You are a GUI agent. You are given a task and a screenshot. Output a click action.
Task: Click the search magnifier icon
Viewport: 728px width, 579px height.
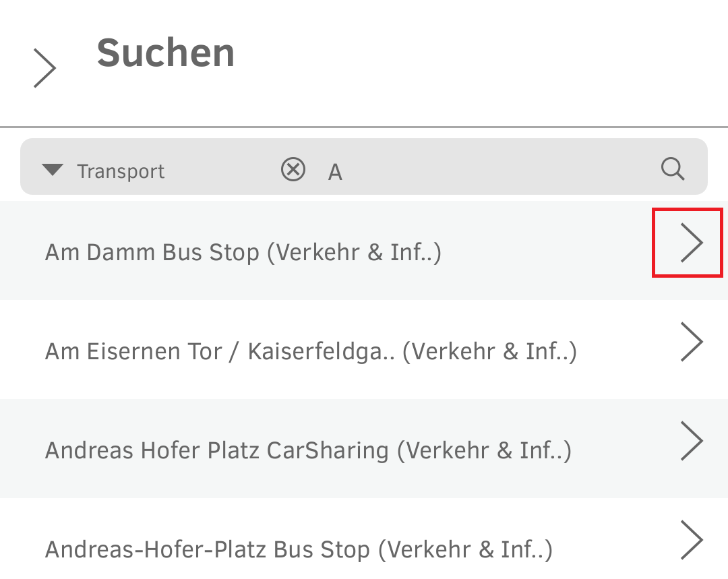pyautogui.click(x=673, y=169)
